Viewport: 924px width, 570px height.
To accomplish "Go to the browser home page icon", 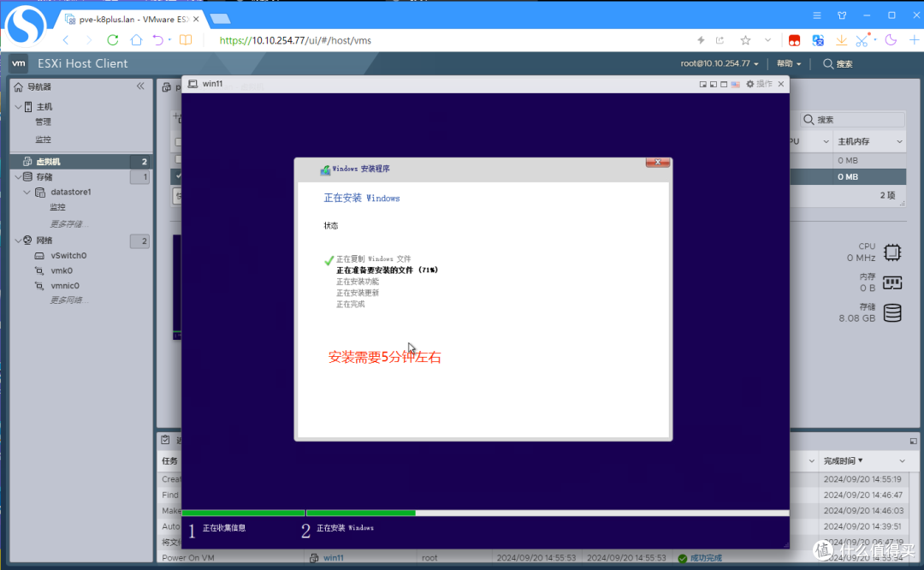I will point(136,40).
